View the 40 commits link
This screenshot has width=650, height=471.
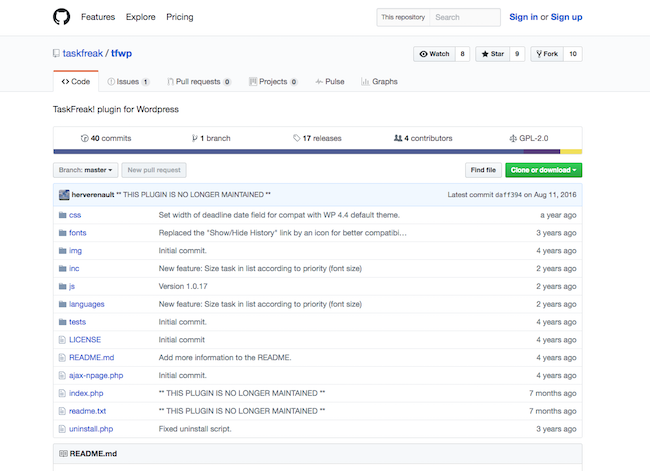coord(106,138)
